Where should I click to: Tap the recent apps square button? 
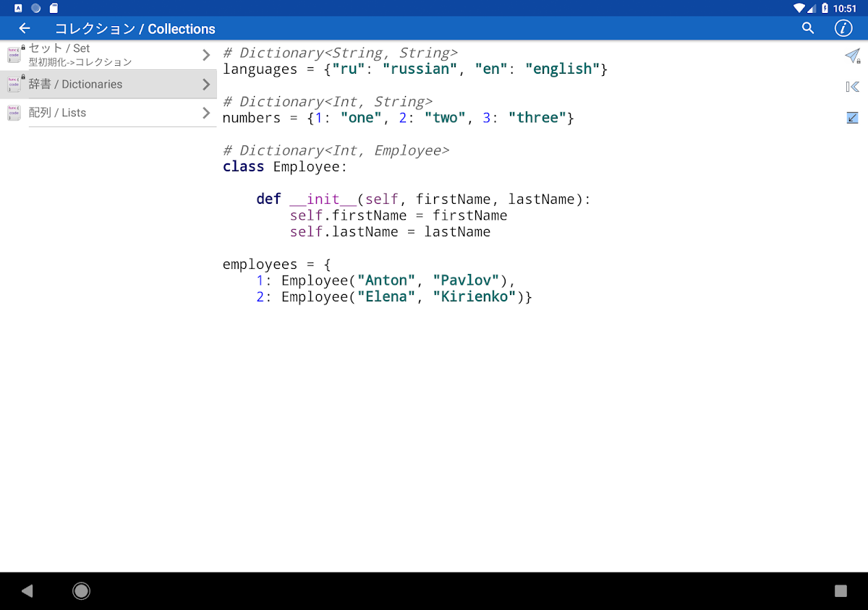click(841, 591)
